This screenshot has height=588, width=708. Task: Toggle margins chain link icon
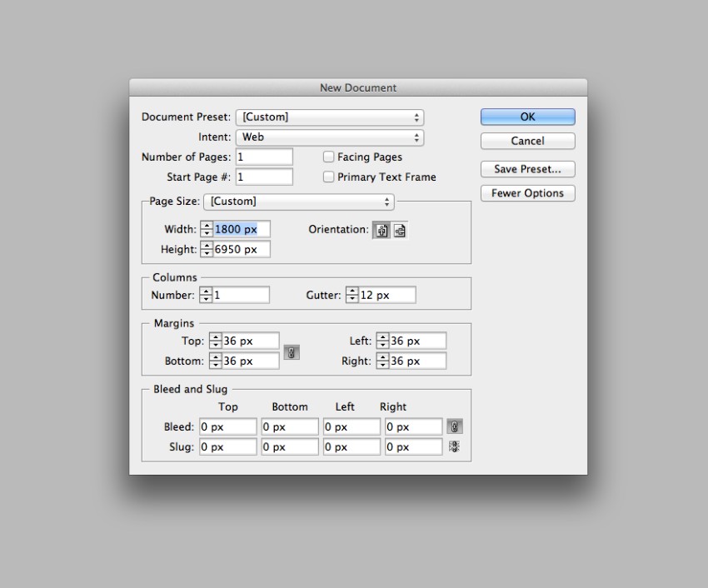point(292,352)
